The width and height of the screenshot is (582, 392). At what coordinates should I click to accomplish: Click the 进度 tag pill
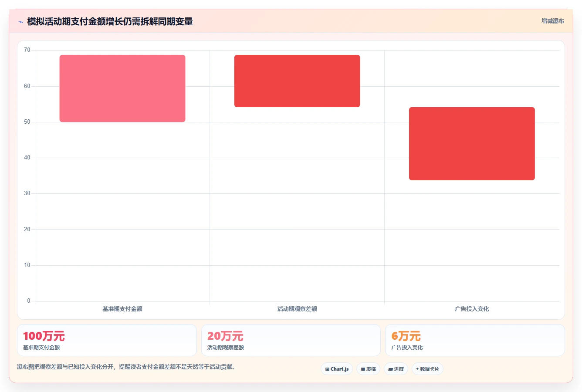pyautogui.click(x=396, y=369)
